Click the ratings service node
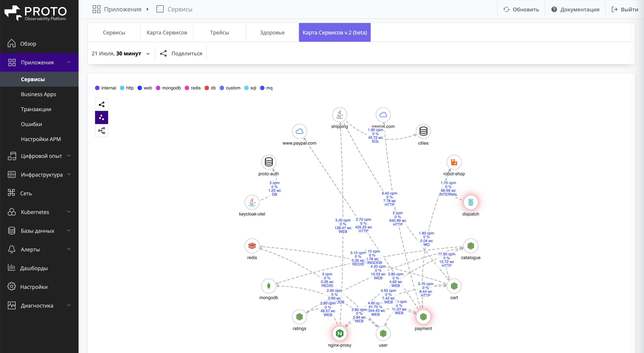The width and height of the screenshot is (644, 353). click(299, 317)
